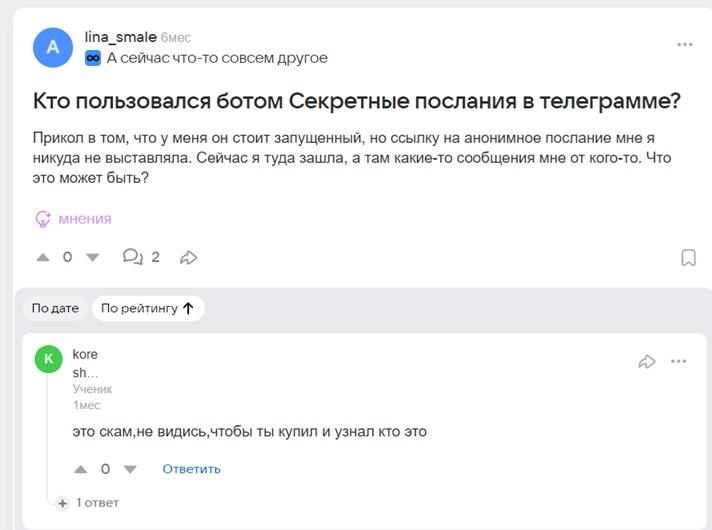Share the question post

click(x=188, y=257)
